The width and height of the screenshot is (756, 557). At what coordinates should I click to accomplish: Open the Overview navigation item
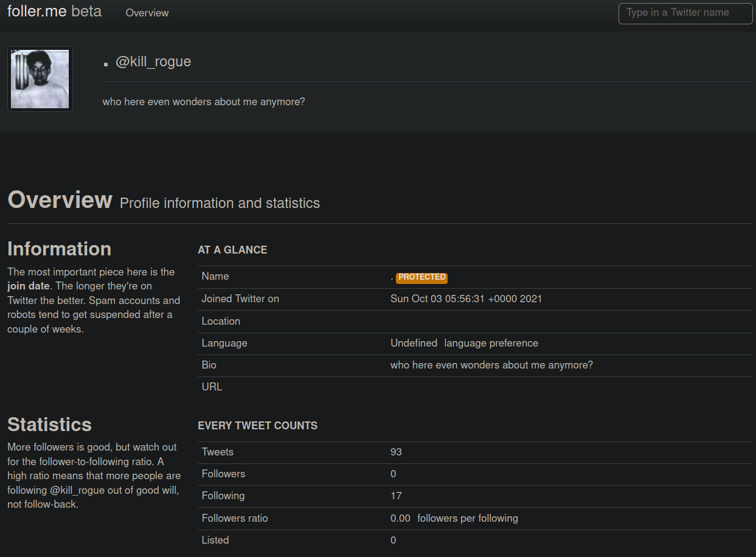147,13
